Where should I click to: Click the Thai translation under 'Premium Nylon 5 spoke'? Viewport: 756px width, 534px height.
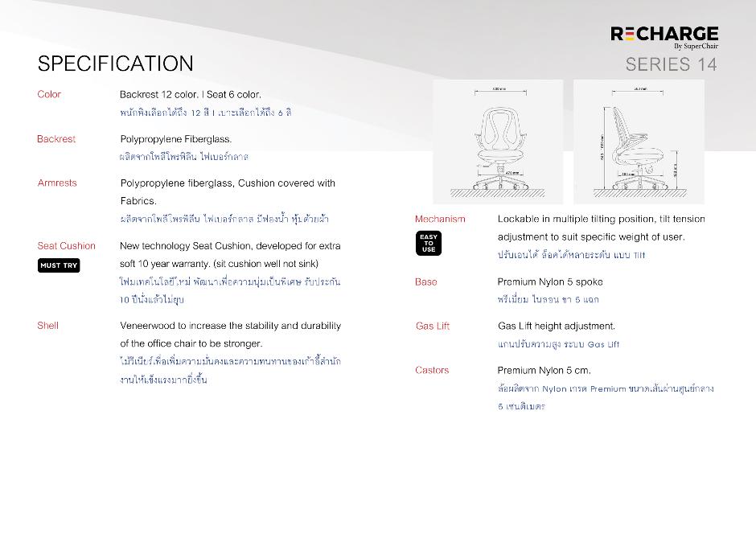point(549,300)
